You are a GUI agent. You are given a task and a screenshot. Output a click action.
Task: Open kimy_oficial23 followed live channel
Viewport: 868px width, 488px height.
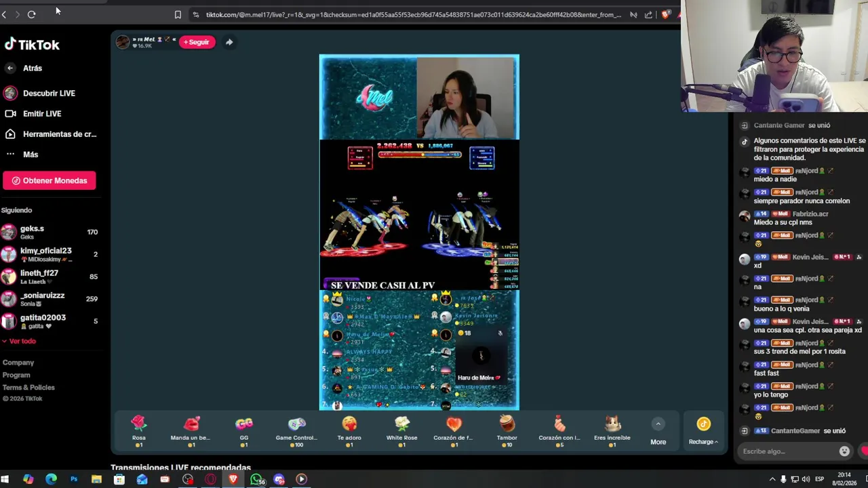(x=50, y=254)
